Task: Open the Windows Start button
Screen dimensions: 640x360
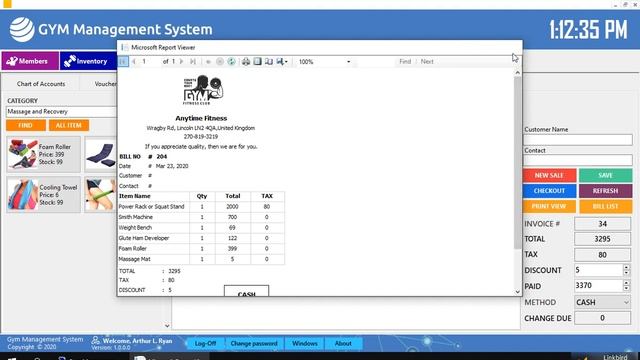Action: 11,358
